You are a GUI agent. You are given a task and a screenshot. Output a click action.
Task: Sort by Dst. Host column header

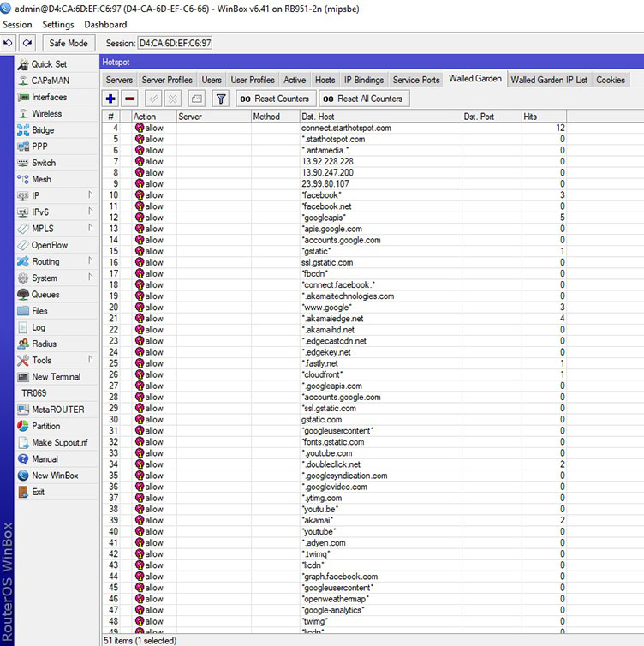point(381,117)
